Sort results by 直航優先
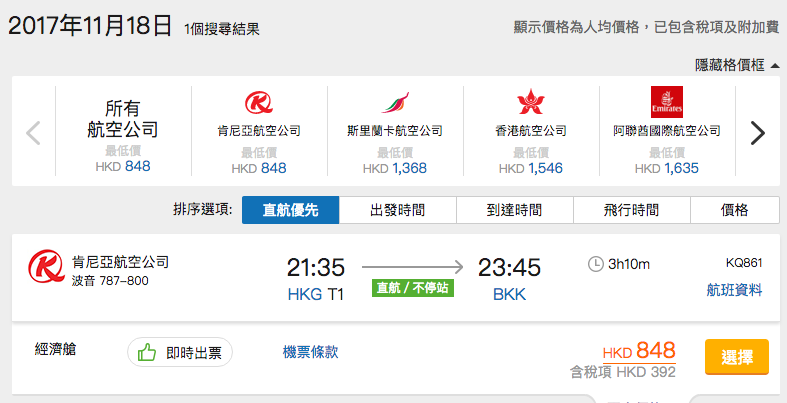The height and width of the screenshot is (403, 787). (291, 210)
